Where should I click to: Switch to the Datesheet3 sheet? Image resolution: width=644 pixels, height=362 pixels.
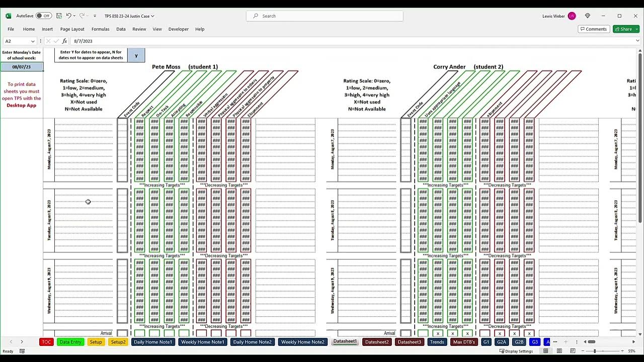(409, 342)
